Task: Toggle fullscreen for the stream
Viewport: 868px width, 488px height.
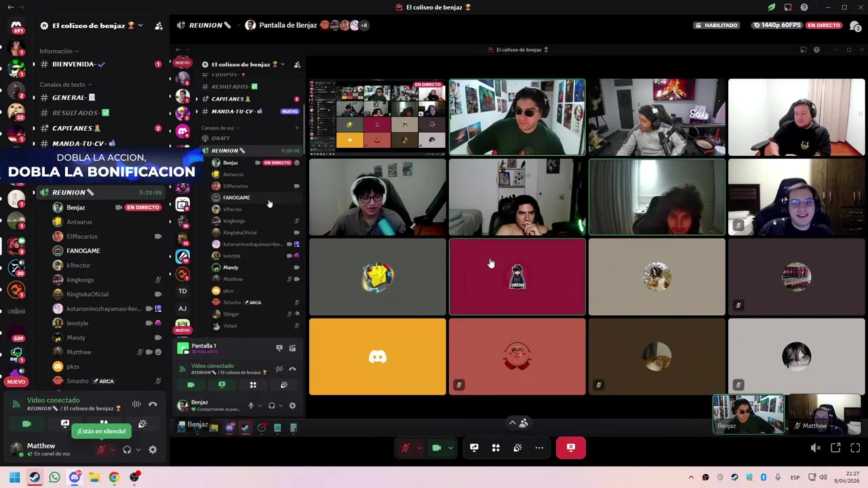Action: coord(855,448)
